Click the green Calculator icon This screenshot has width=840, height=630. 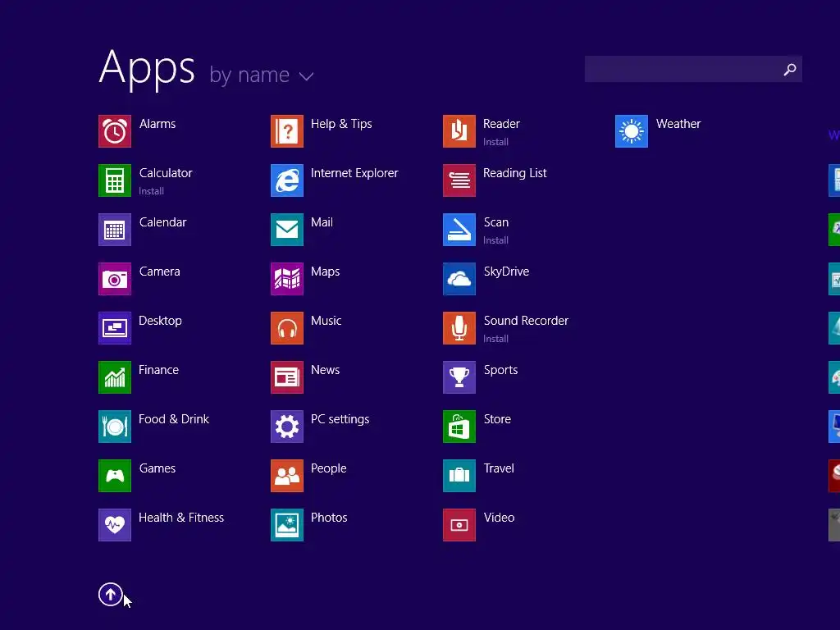point(115,180)
